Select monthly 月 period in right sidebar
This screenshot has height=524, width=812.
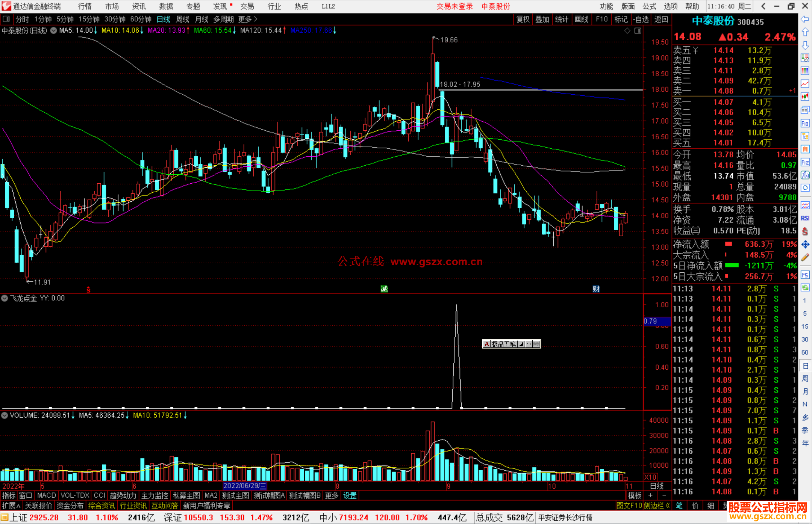click(x=805, y=391)
